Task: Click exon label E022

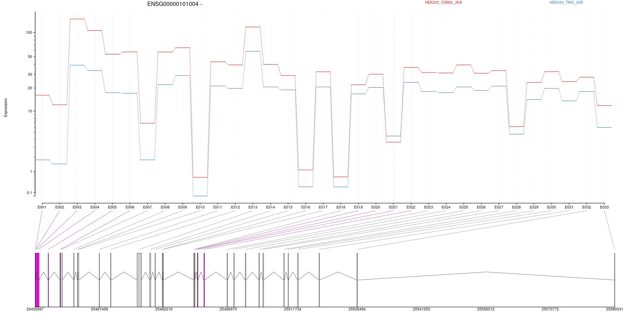Action: point(411,207)
